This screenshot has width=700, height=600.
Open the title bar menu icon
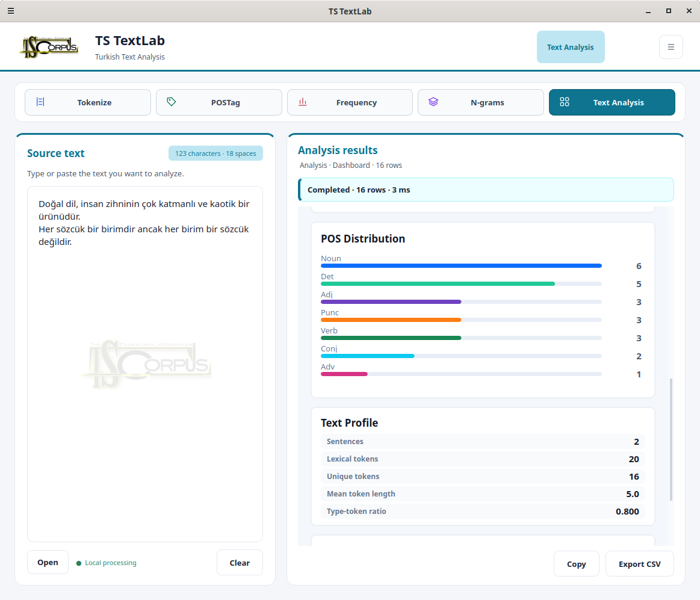coord(11,11)
